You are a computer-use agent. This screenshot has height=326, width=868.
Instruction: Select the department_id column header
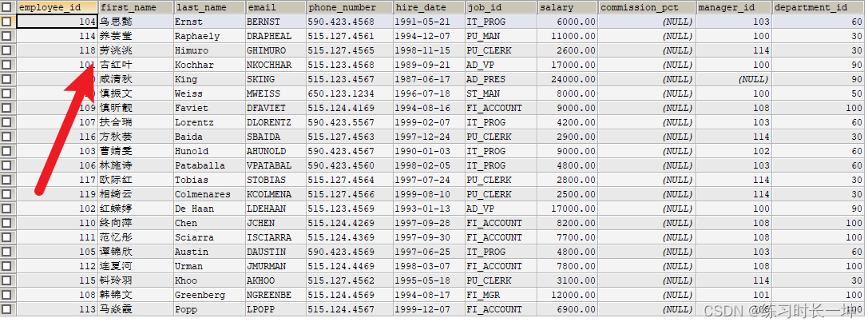pyautogui.click(x=818, y=7)
